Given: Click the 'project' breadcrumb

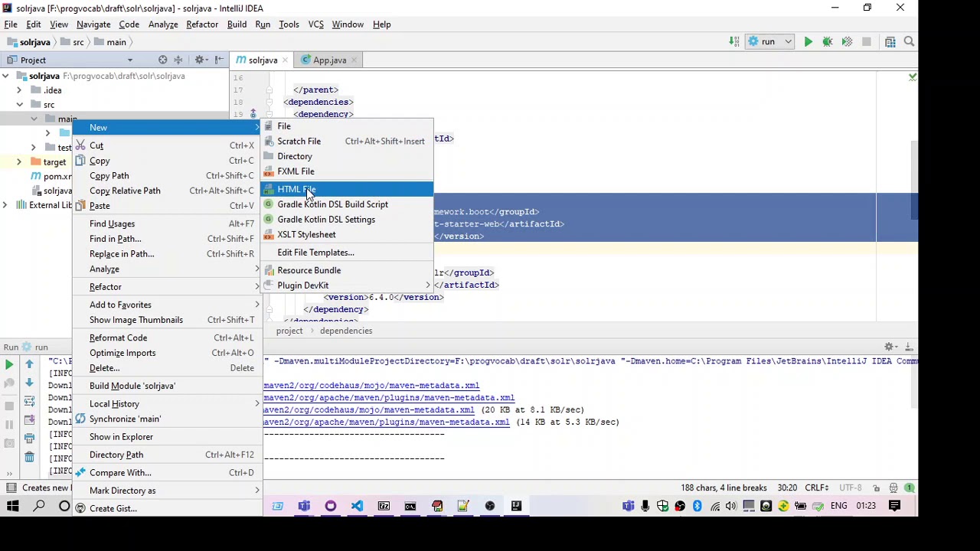Looking at the screenshot, I should pyautogui.click(x=289, y=331).
